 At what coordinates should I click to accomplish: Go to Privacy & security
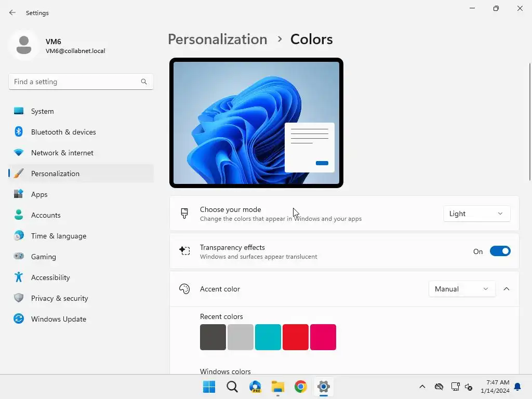click(x=81, y=298)
